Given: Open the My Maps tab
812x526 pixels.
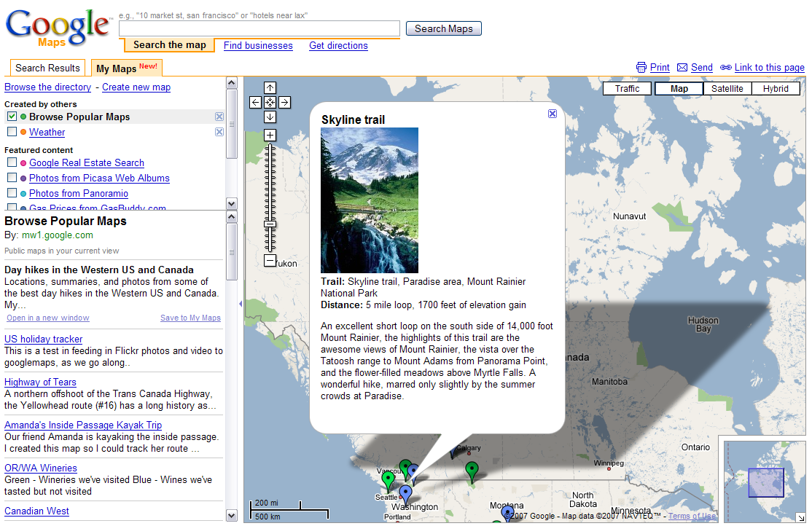Looking at the screenshot, I should tap(127, 68).
